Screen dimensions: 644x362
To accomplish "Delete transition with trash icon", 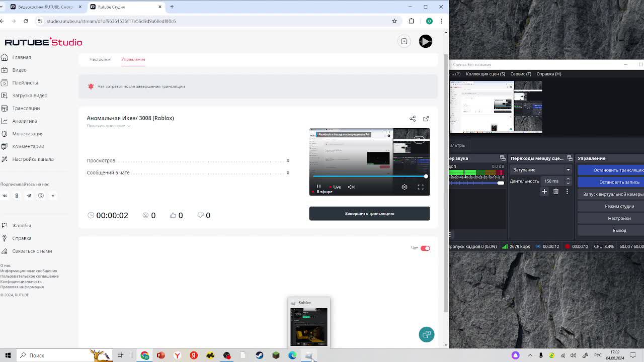I will [556, 192].
